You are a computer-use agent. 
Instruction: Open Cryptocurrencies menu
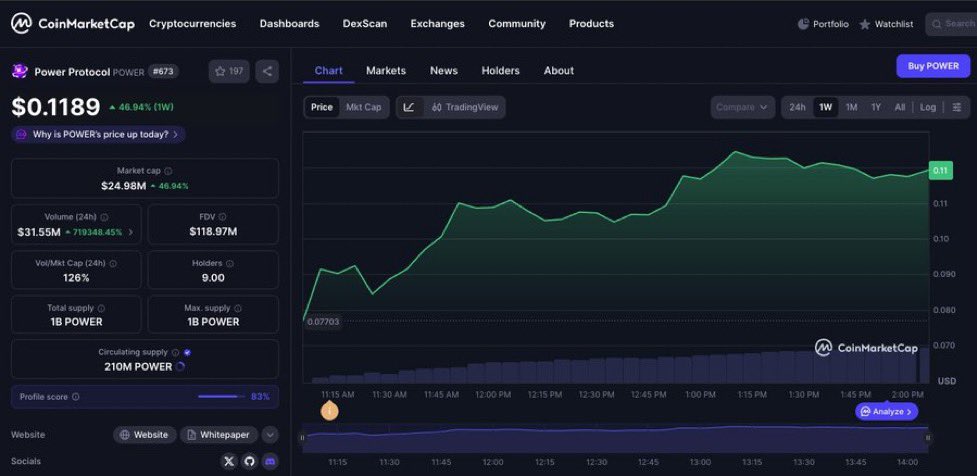(x=193, y=24)
